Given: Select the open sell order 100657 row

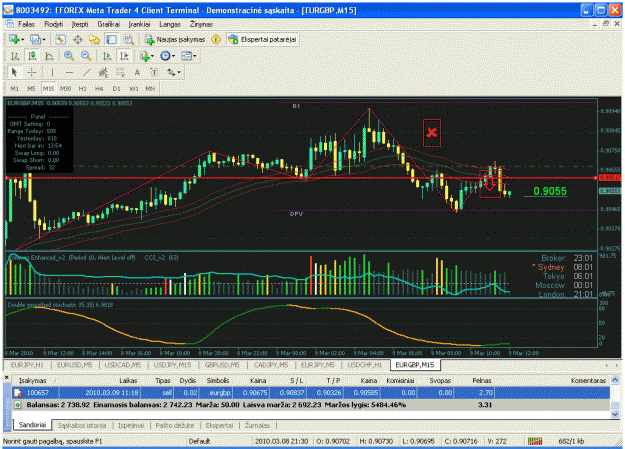Looking at the screenshot, I should coord(311,393).
